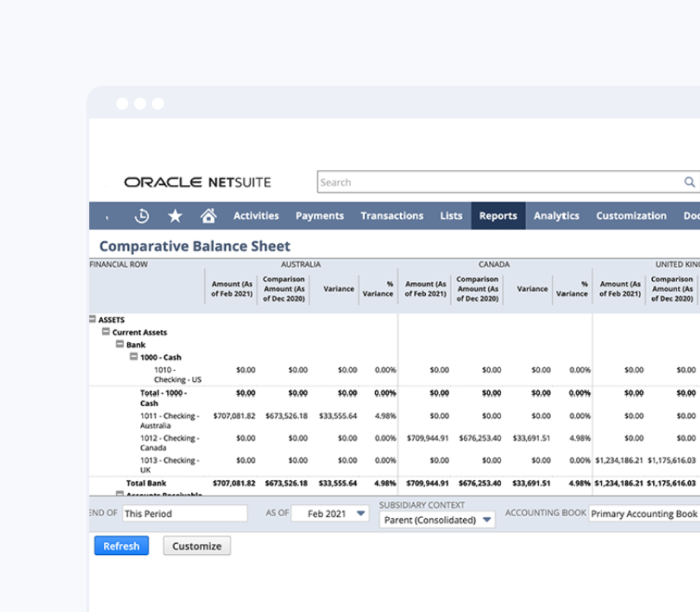Open the Reports menu
700x612 pixels.
[498, 216]
